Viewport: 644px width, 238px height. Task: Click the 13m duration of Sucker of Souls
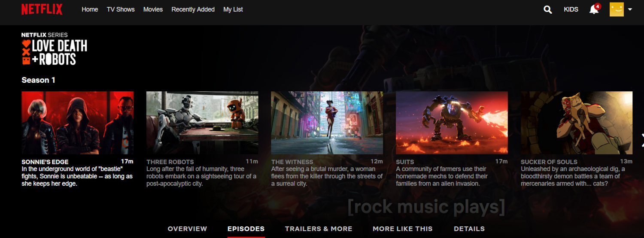coord(626,161)
